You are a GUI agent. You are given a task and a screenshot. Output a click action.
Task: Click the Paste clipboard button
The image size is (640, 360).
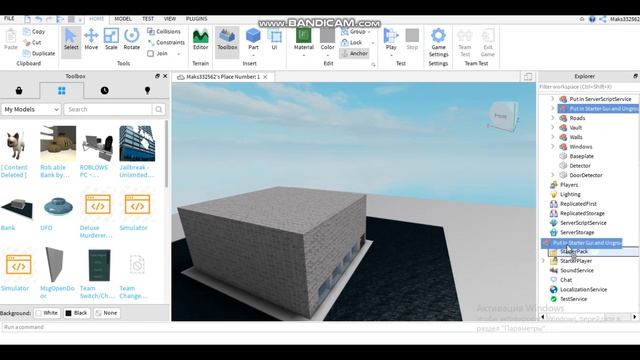click(11, 40)
